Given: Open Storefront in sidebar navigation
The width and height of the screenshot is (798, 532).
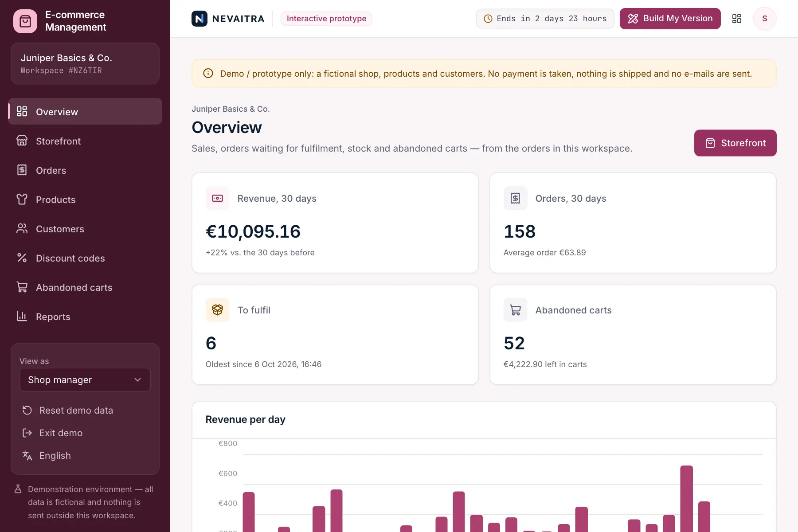Looking at the screenshot, I should (85, 141).
